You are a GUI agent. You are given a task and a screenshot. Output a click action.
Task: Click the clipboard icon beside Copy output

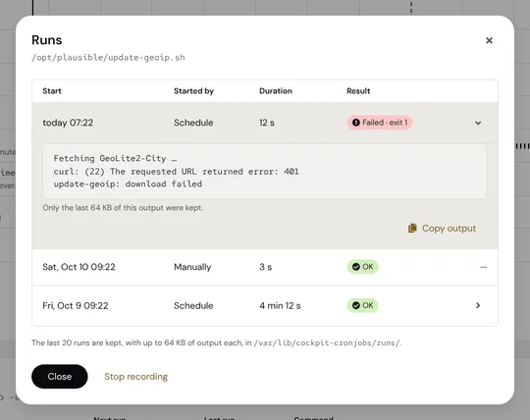[x=412, y=229]
